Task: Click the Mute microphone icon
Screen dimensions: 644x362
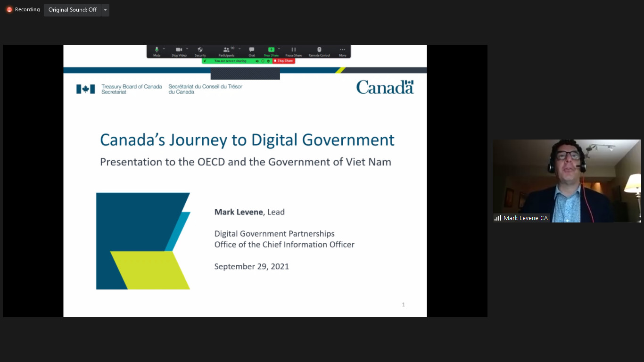Action: (x=157, y=49)
